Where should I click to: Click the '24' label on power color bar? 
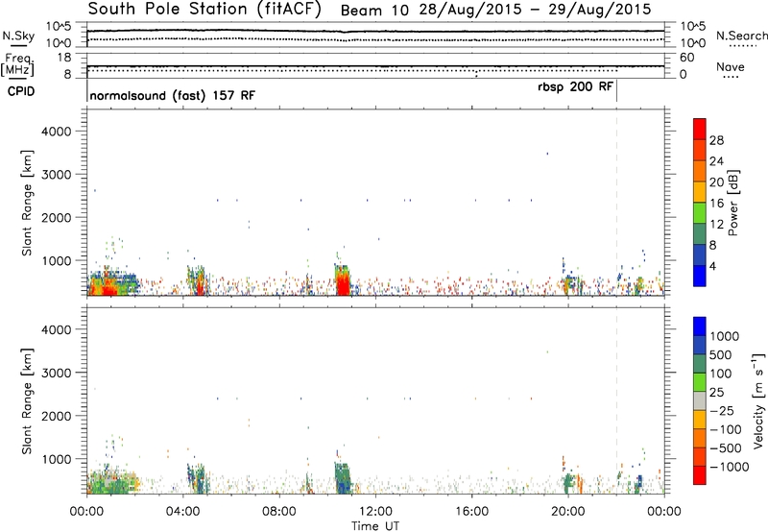coord(716,161)
